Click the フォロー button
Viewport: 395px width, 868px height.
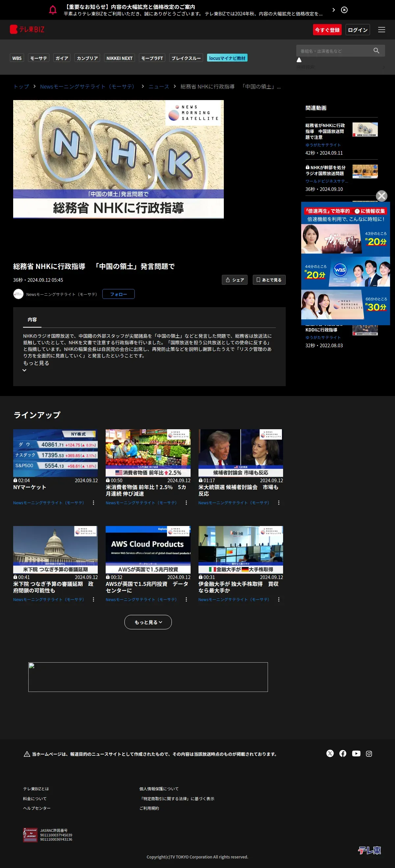(118, 294)
